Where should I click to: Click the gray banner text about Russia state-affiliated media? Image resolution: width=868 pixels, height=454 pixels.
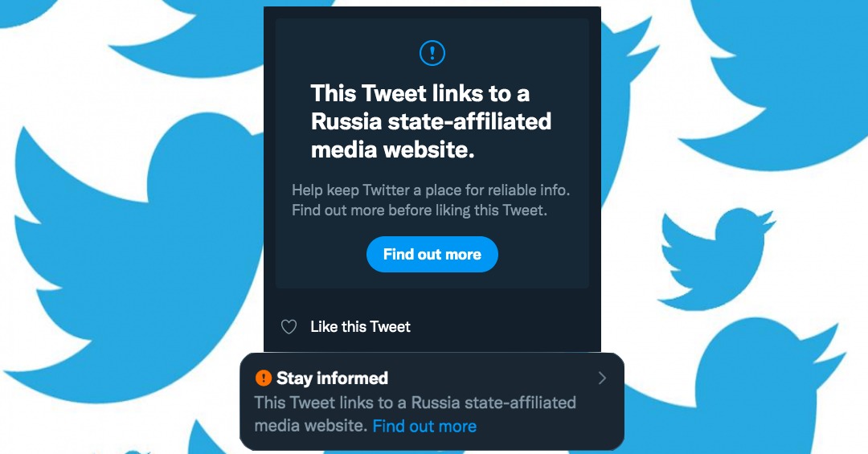click(x=415, y=403)
